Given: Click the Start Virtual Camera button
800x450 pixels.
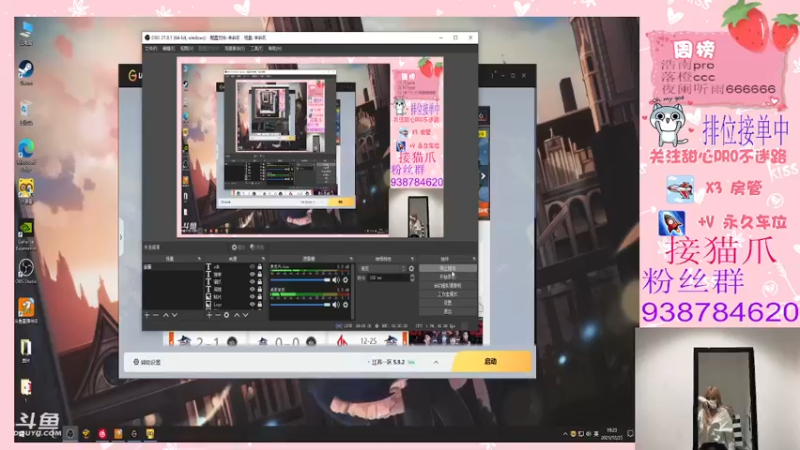Looking at the screenshot, I should tap(448, 286).
